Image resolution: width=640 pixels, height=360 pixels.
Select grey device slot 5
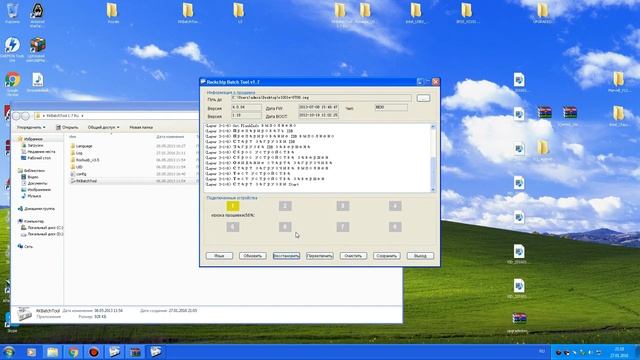point(233,227)
